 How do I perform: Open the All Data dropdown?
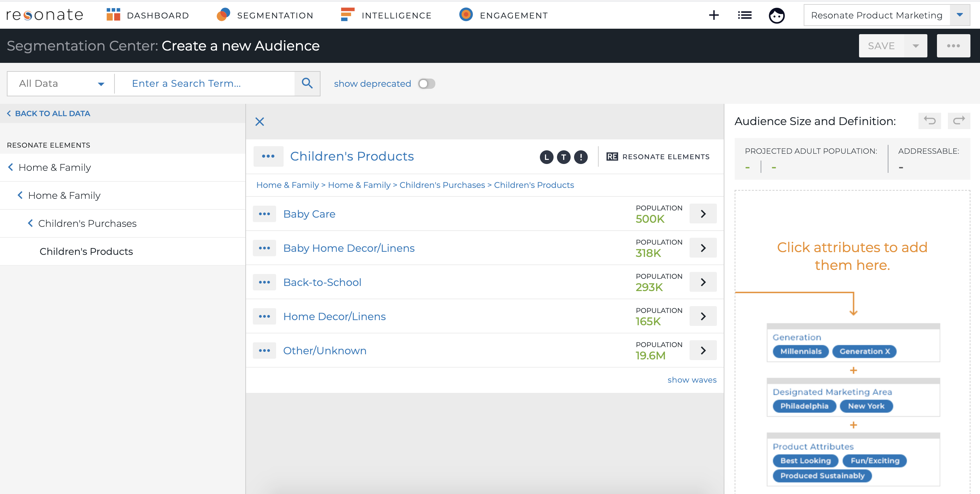click(x=61, y=83)
